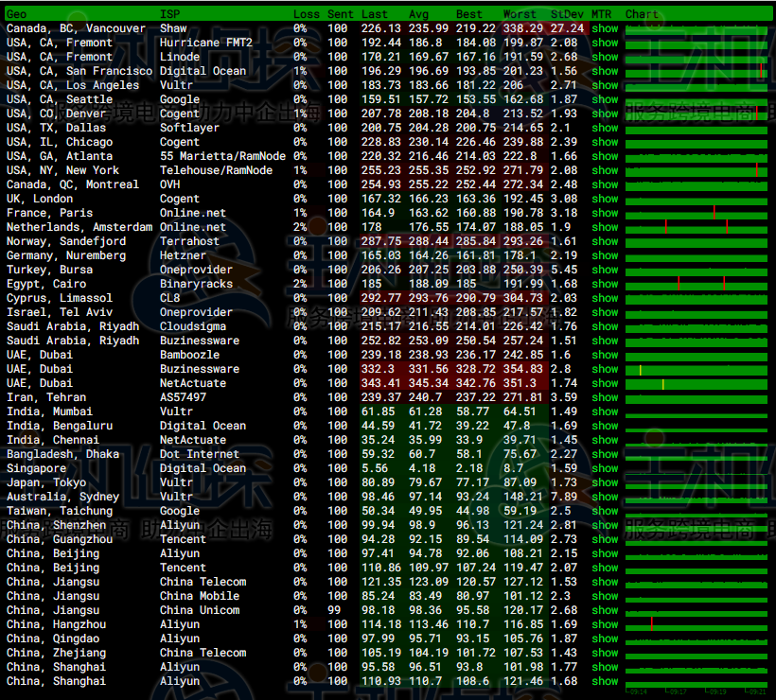Click the ISP column header
Image resolution: width=776 pixels, height=700 pixels.
tap(169, 14)
